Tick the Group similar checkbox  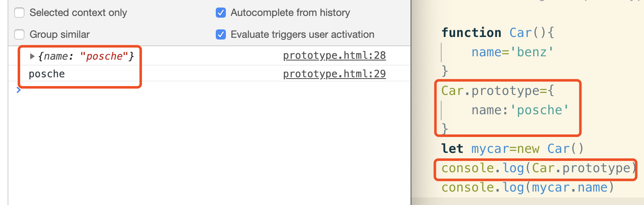click(x=19, y=34)
